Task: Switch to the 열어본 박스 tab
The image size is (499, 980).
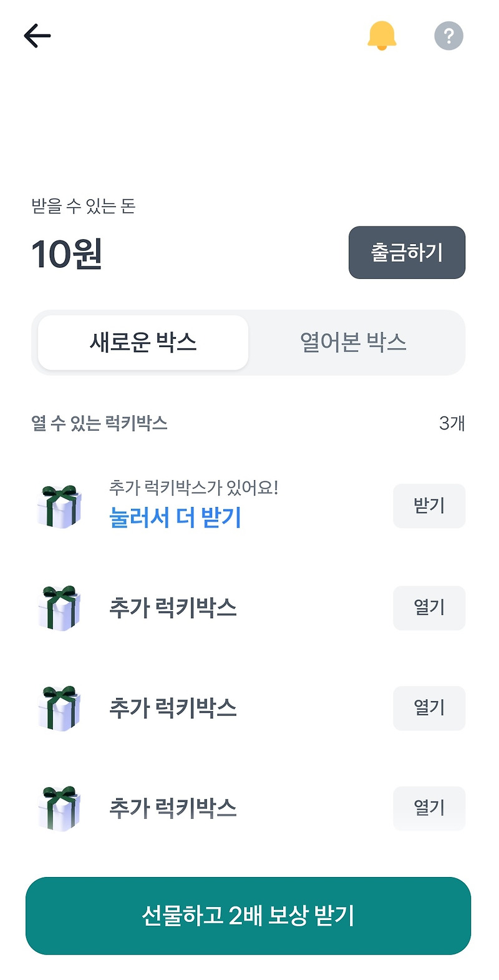Action: pyautogui.click(x=353, y=343)
